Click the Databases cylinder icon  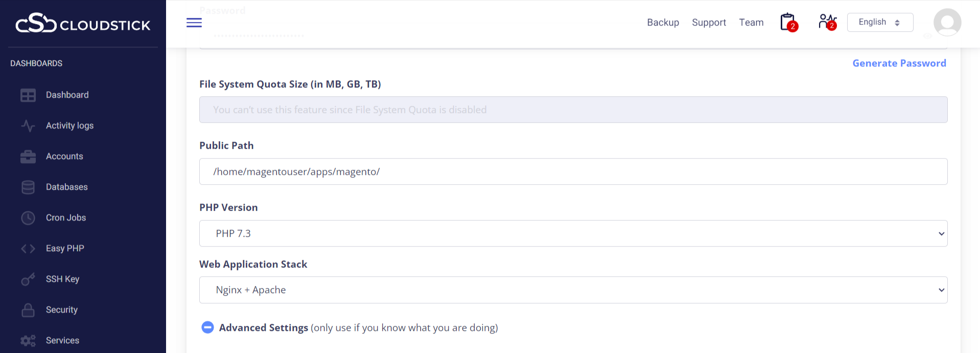point(28,187)
